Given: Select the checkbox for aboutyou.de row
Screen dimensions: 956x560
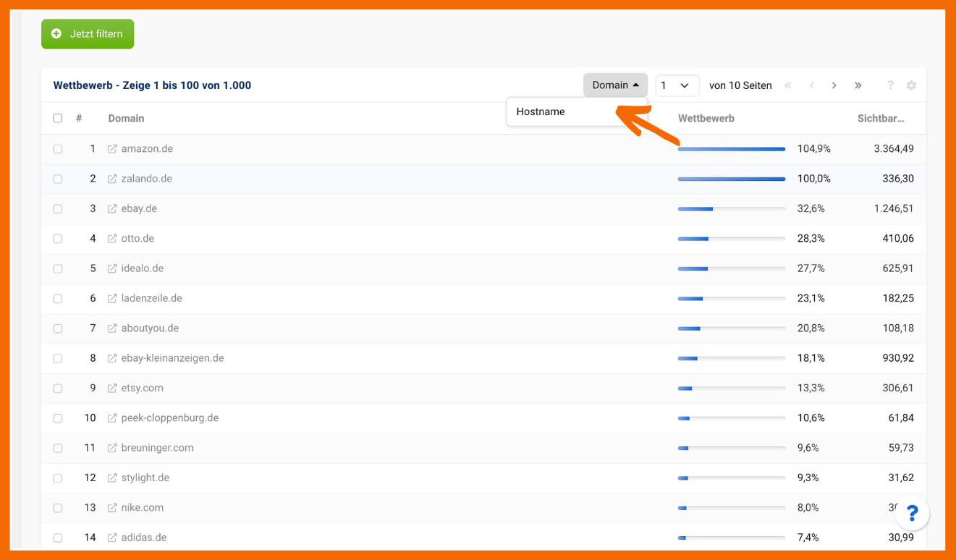Looking at the screenshot, I should 58,328.
